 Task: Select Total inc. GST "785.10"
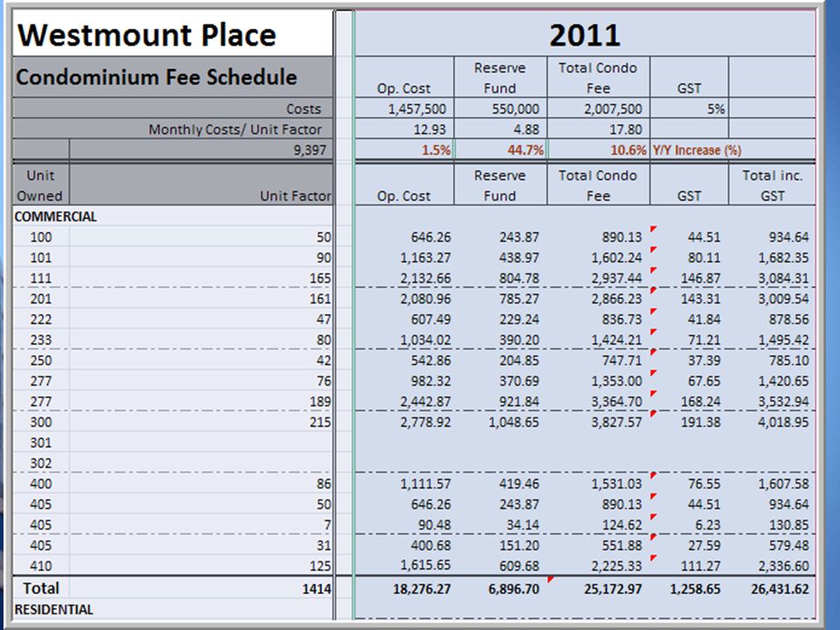[x=788, y=360]
